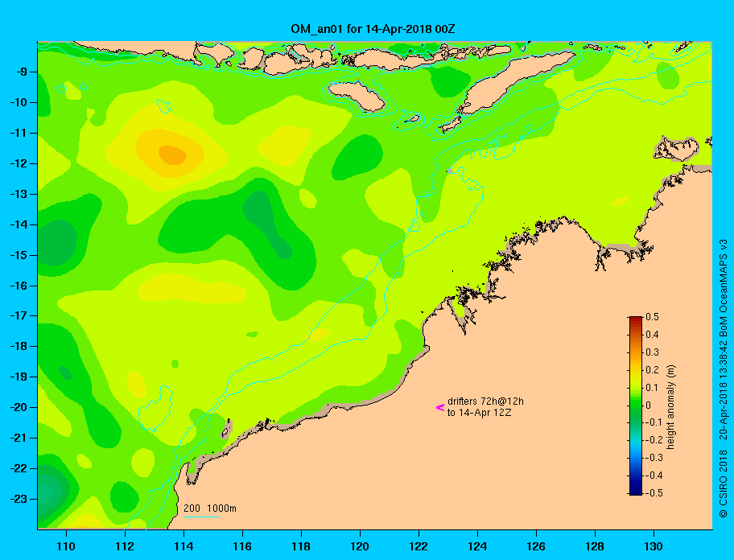The width and height of the screenshot is (734, 560).
Task: Click longitude axis label "118"
Action: pyautogui.click(x=301, y=546)
